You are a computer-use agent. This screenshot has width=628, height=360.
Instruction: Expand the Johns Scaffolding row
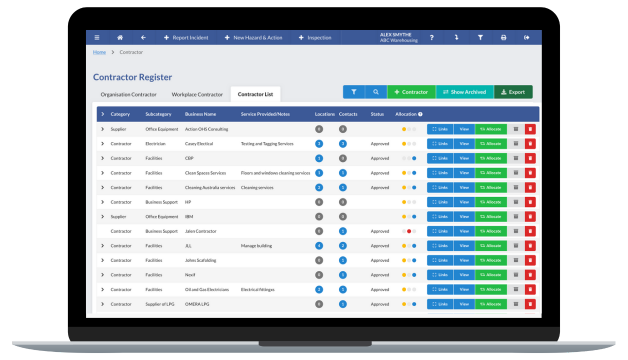[x=103, y=260]
